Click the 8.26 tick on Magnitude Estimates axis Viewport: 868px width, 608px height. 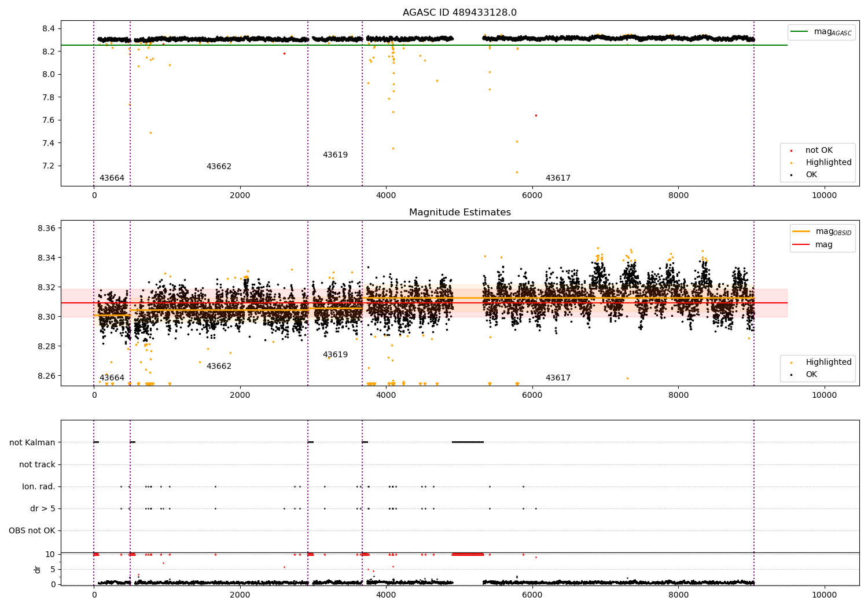pos(46,376)
